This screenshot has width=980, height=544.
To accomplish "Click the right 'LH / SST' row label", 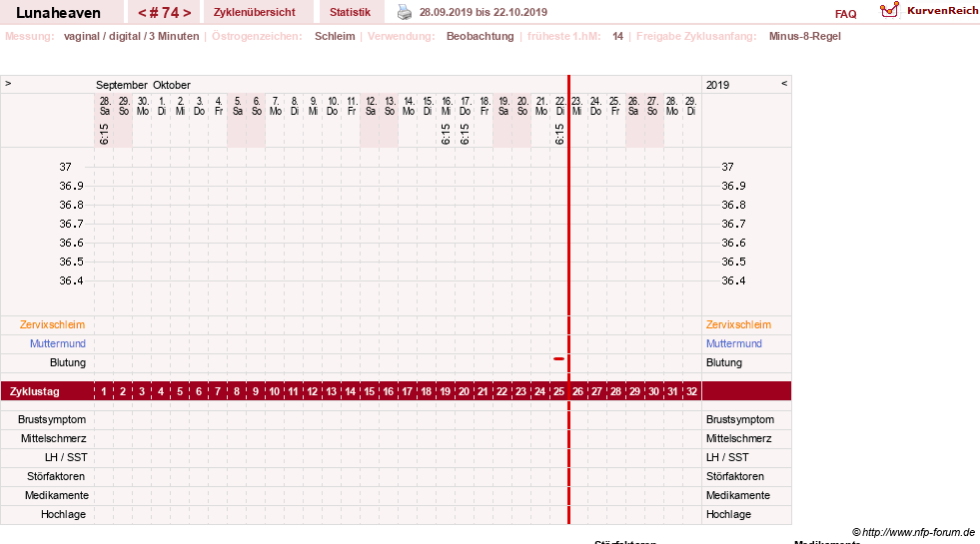I will pyautogui.click(x=727, y=457).
